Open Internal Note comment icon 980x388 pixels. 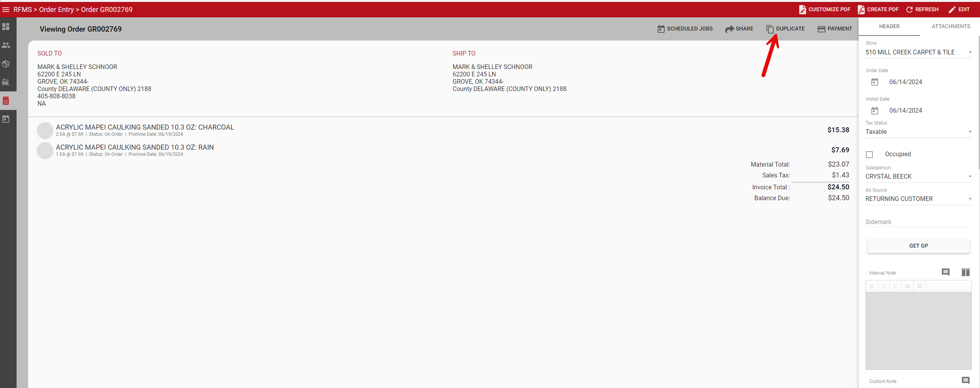[945, 272]
